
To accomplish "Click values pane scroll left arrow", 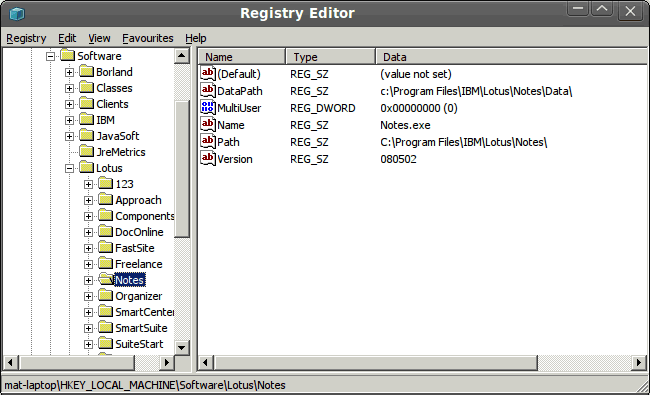I will [206, 363].
